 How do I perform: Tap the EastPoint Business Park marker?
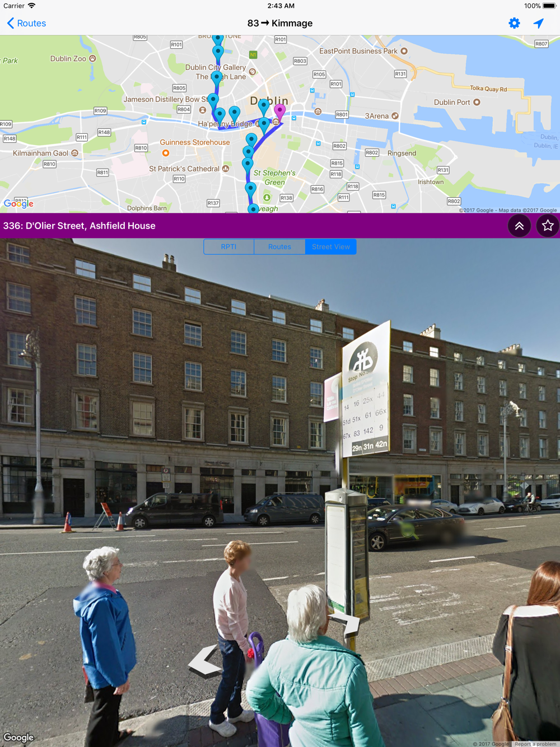[404, 51]
